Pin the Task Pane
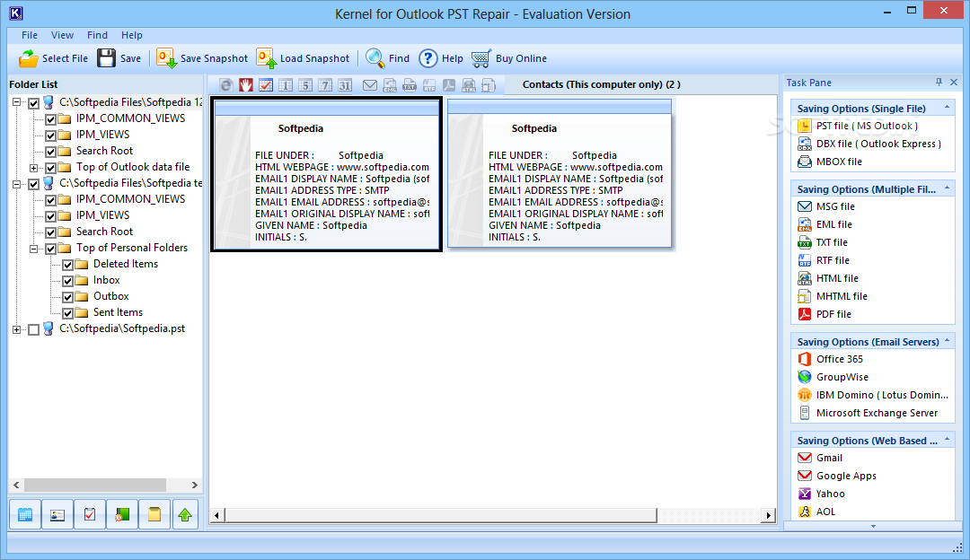970x560 pixels. click(x=939, y=83)
